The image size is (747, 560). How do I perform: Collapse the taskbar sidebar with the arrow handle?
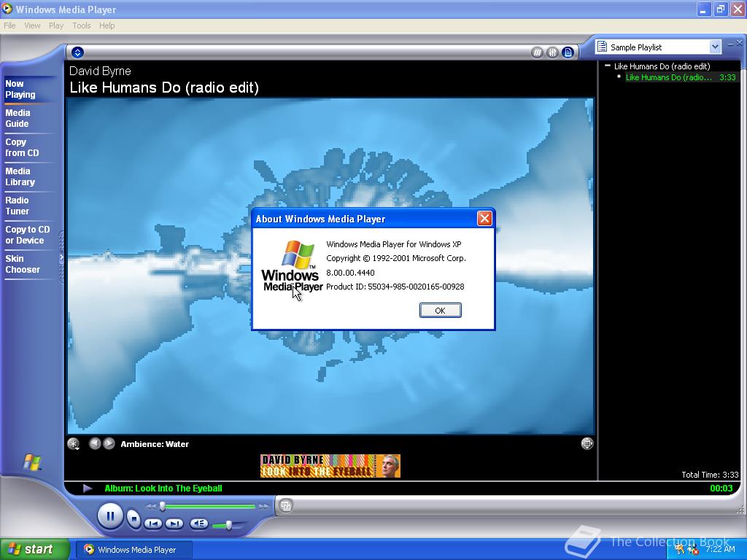click(x=61, y=257)
